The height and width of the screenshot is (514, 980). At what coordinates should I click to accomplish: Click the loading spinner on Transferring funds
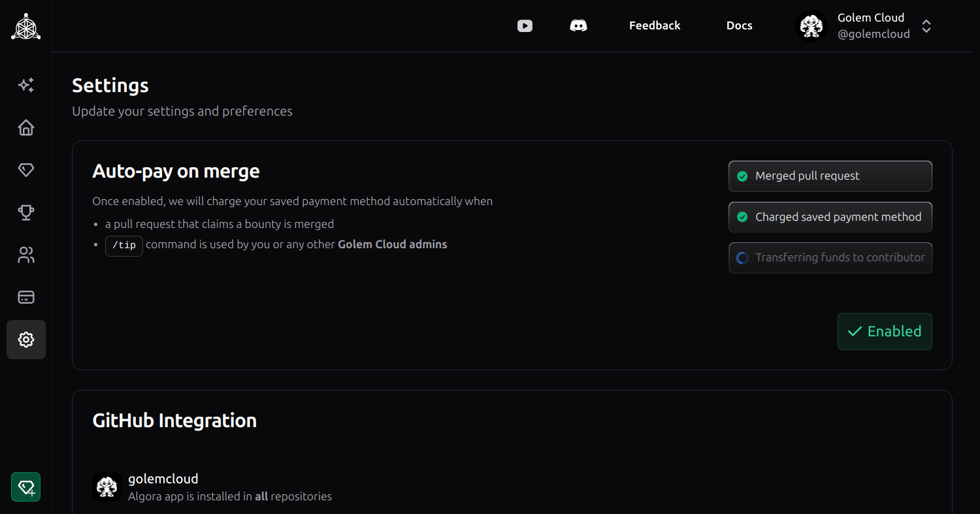pos(742,258)
